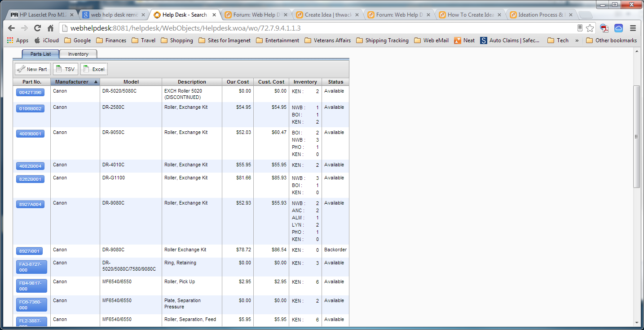Screen dimensions: 644x330
Task: Bookmark this page with the star icon
Action: [x=591, y=27]
